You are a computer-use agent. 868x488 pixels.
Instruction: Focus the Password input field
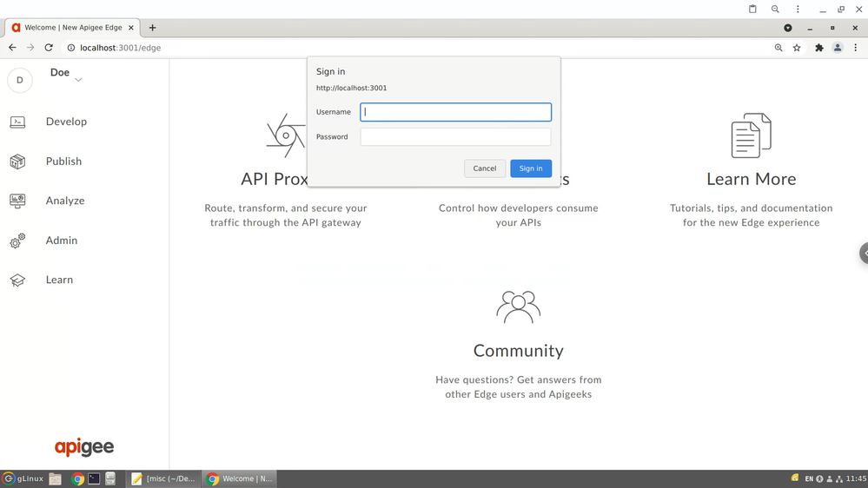(455, 136)
